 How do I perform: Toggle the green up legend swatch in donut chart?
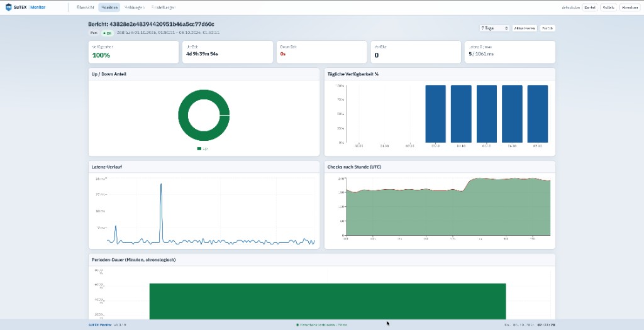[199, 148]
